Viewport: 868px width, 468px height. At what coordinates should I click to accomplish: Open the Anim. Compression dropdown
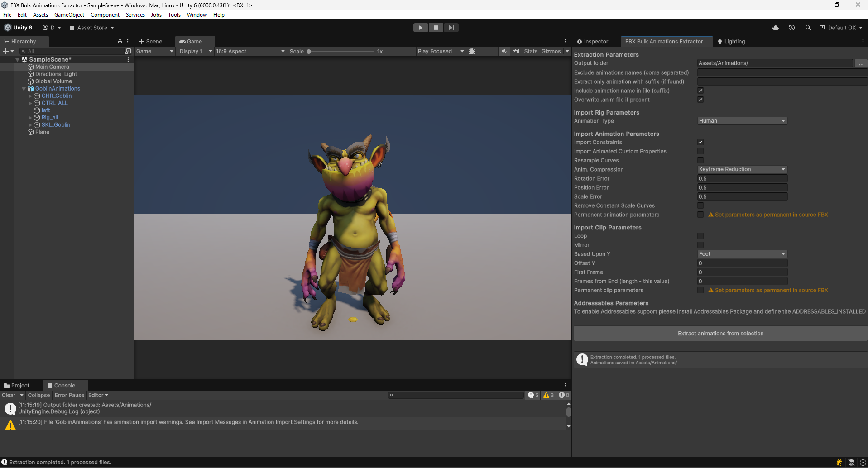tap(742, 169)
